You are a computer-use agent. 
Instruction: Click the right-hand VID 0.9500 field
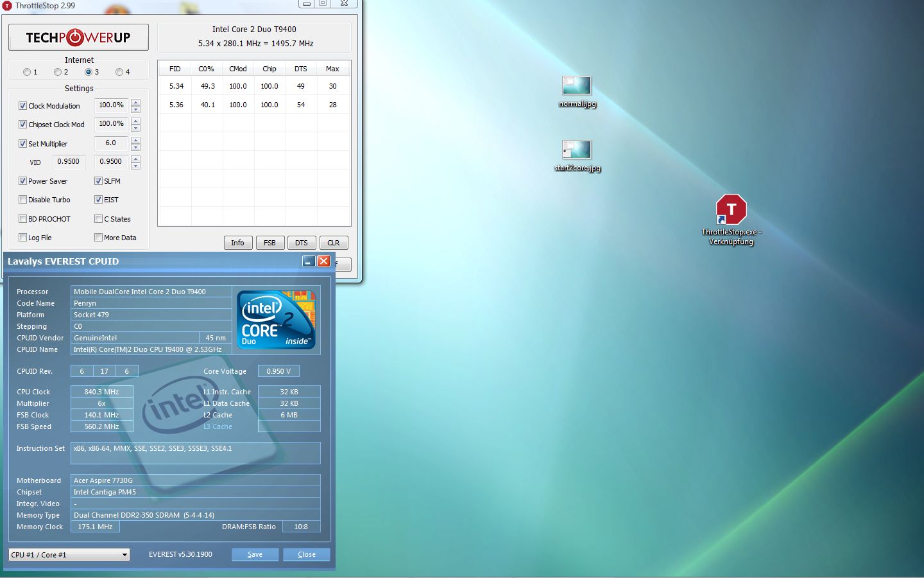[112, 162]
